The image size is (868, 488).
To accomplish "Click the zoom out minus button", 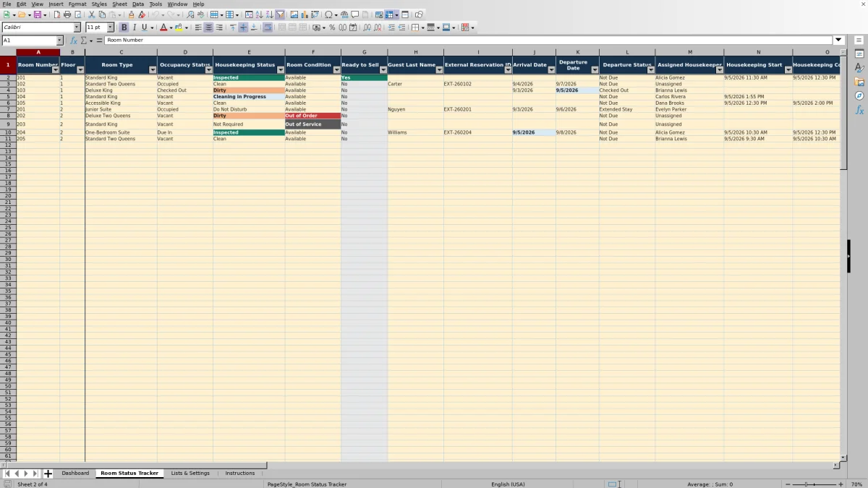I will click(786, 484).
